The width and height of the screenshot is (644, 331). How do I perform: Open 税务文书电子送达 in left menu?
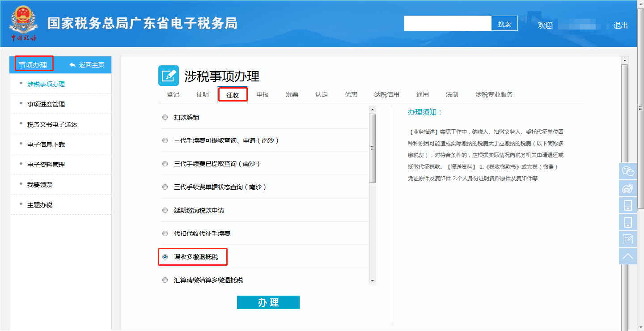coord(52,124)
